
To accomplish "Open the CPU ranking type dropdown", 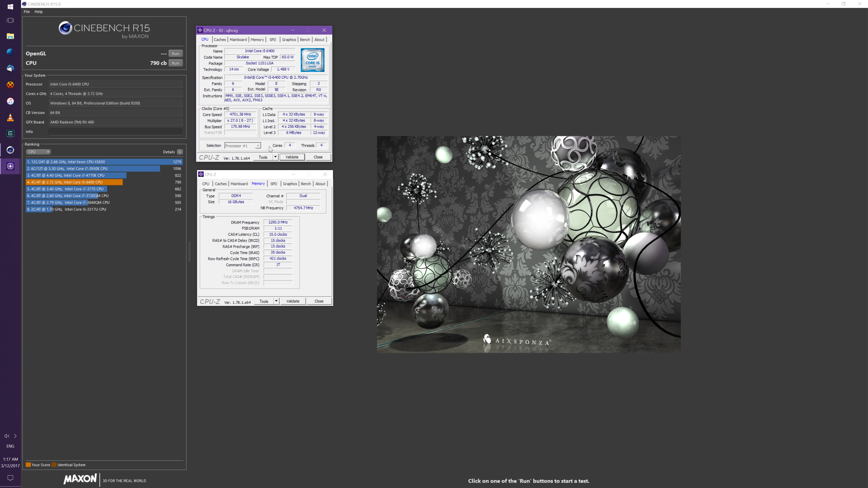I will point(38,152).
